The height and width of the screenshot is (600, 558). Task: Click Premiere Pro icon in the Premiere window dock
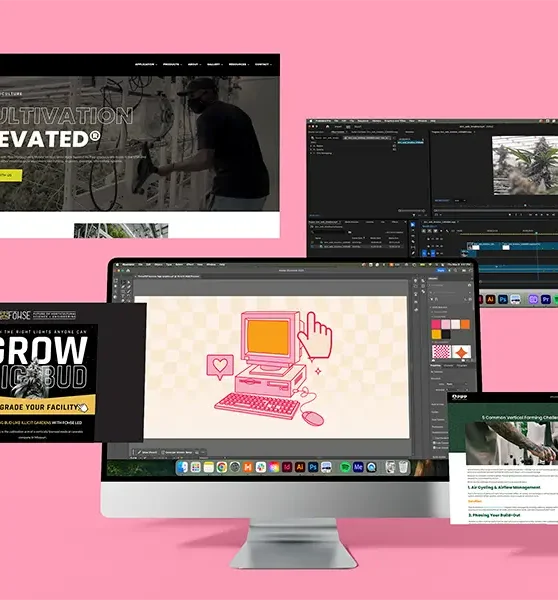point(546,300)
